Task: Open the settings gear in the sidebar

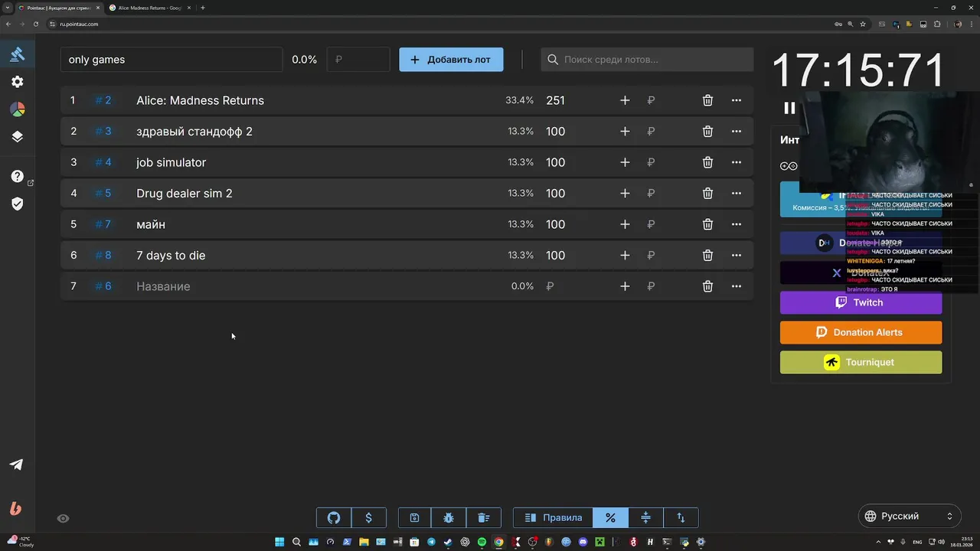Action: [x=17, y=82]
